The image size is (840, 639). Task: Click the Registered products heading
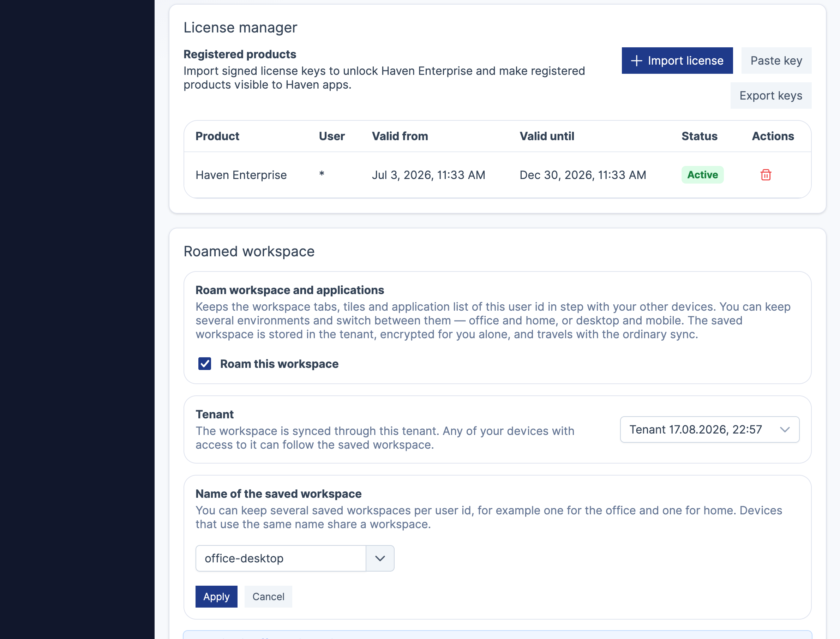[x=240, y=54]
